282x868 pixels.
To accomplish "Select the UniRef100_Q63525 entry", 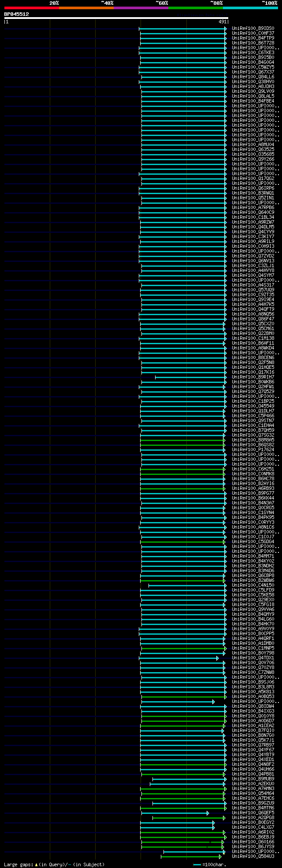I will [x=253, y=150].
